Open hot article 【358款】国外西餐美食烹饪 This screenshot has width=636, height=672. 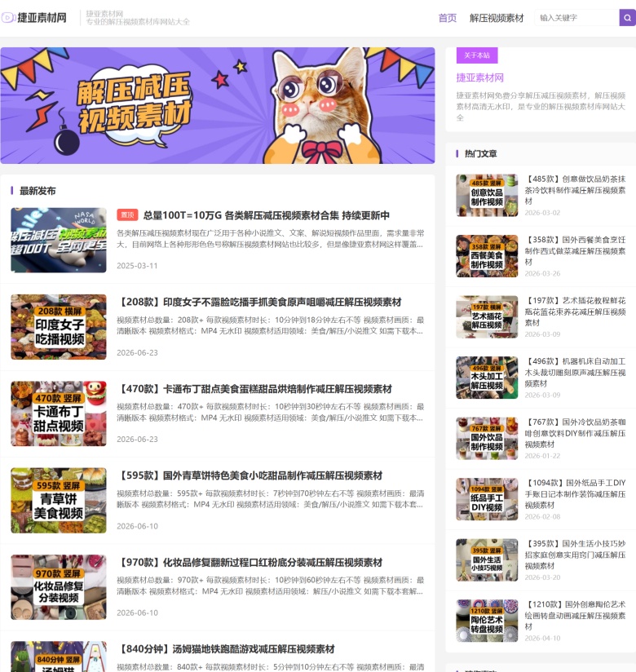(x=575, y=250)
